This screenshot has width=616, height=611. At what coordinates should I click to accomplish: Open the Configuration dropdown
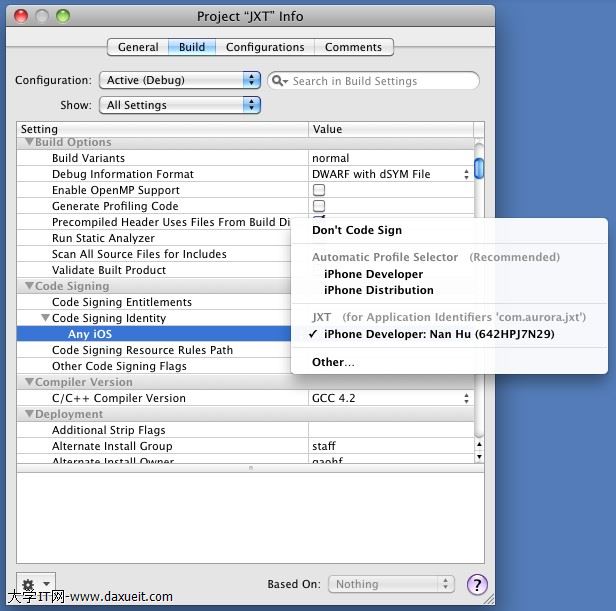[179, 80]
